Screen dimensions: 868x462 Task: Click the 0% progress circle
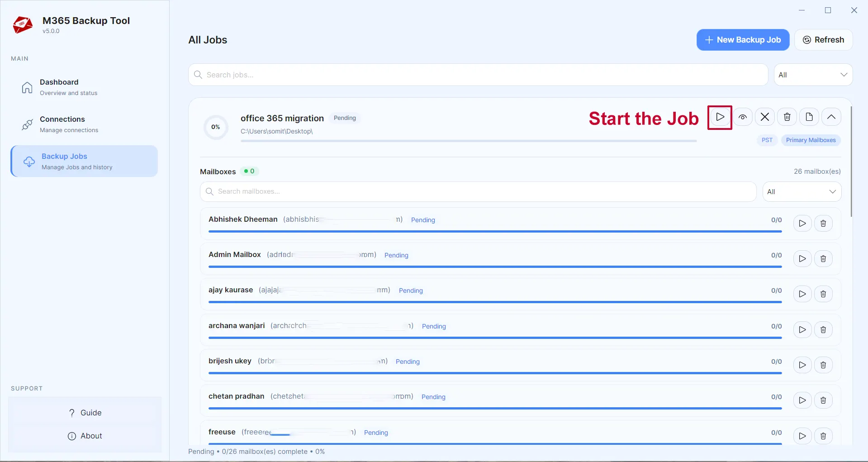click(216, 127)
